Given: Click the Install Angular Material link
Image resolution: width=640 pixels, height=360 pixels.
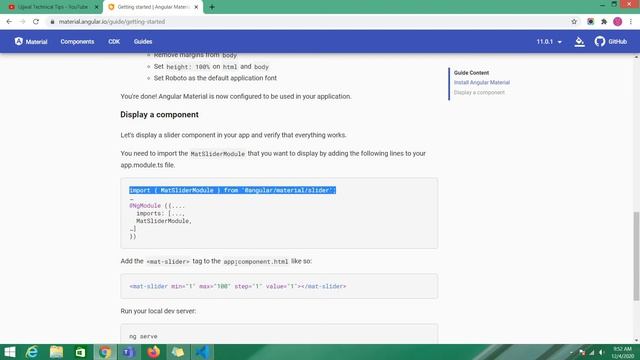Looking at the screenshot, I should [x=482, y=82].
